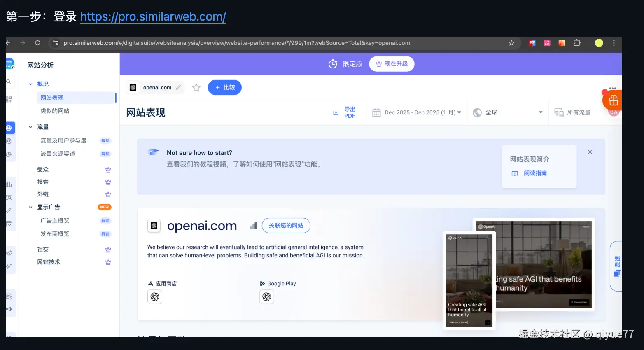Collapse the 流量 section chevron
The height and width of the screenshot is (350, 644).
[x=30, y=127]
